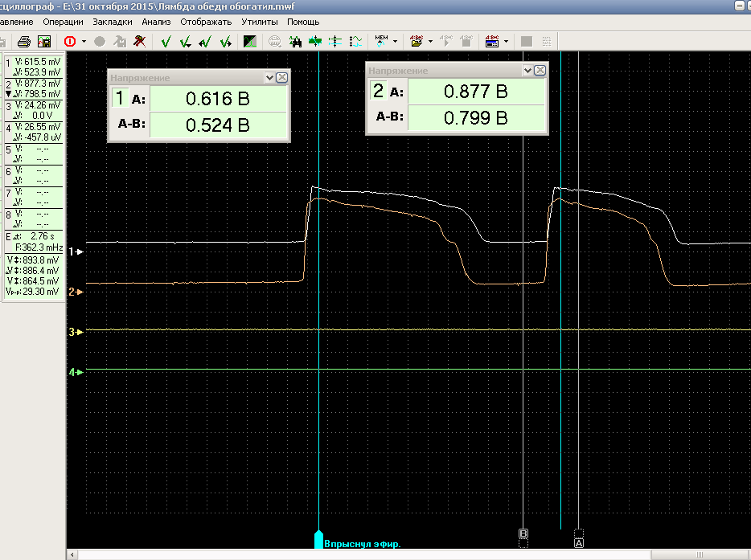Click the black waveform display icon

[x=250, y=41]
